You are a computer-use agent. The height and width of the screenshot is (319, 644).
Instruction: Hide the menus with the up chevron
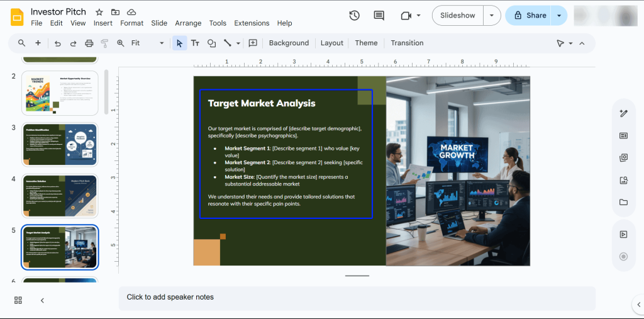pyautogui.click(x=582, y=43)
